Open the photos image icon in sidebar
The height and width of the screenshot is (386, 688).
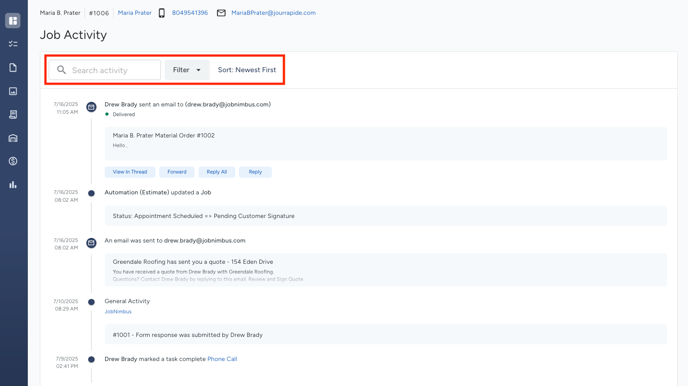13,91
